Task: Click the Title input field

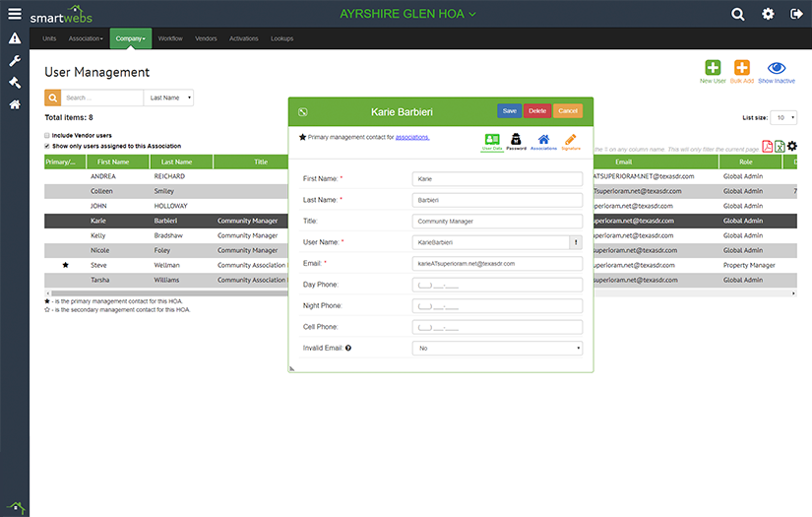Action: [497, 222]
